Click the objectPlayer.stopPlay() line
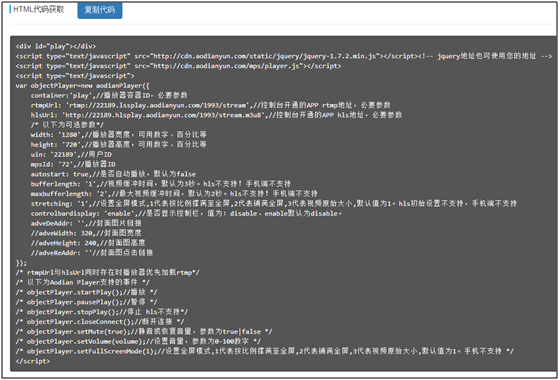The height and width of the screenshot is (380, 560). point(102,312)
